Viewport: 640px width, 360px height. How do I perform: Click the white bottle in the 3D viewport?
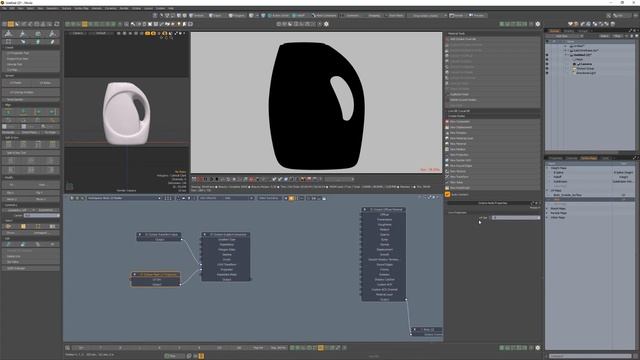click(126, 113)
